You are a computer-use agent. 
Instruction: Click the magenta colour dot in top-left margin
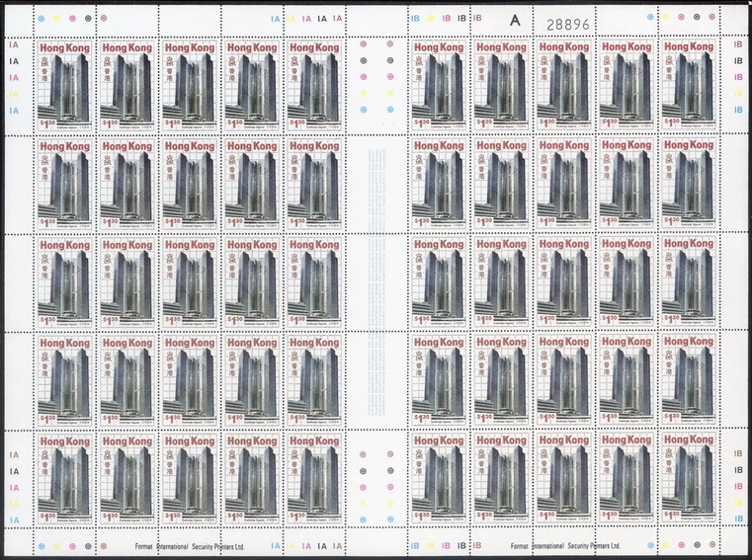pyautogui.click(x=72, y=19)
